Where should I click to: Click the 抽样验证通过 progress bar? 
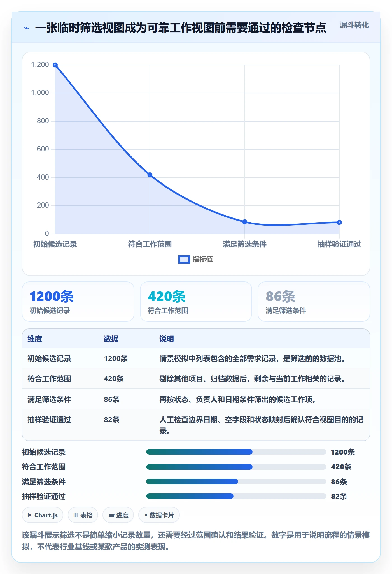point(236,496)
